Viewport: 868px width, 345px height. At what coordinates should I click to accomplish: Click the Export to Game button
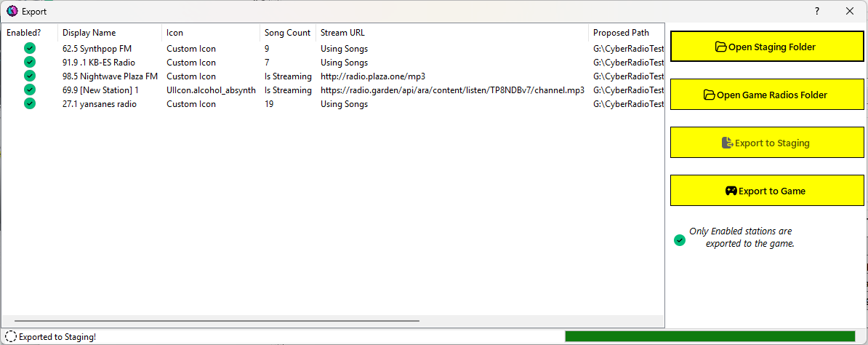tap(767, 191)
